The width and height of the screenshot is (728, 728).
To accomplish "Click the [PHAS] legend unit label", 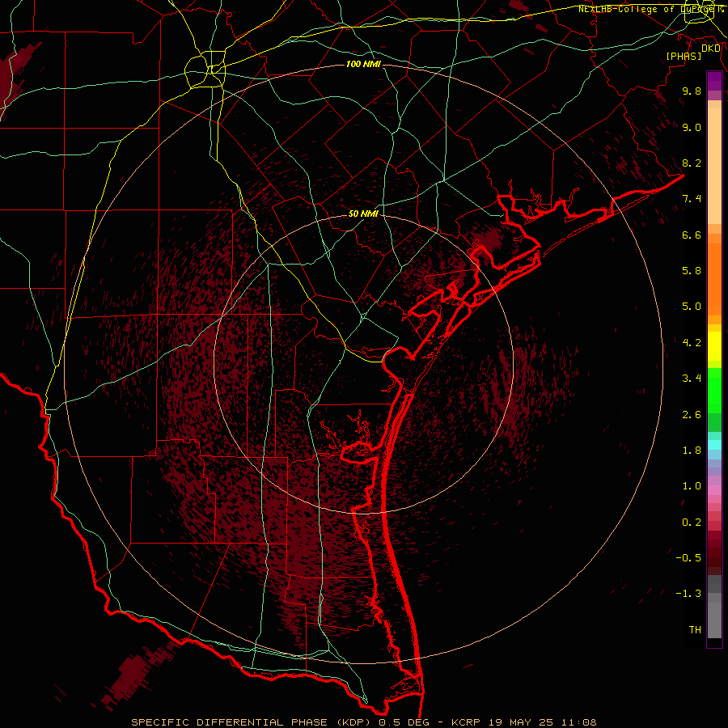I will [684, 57].
